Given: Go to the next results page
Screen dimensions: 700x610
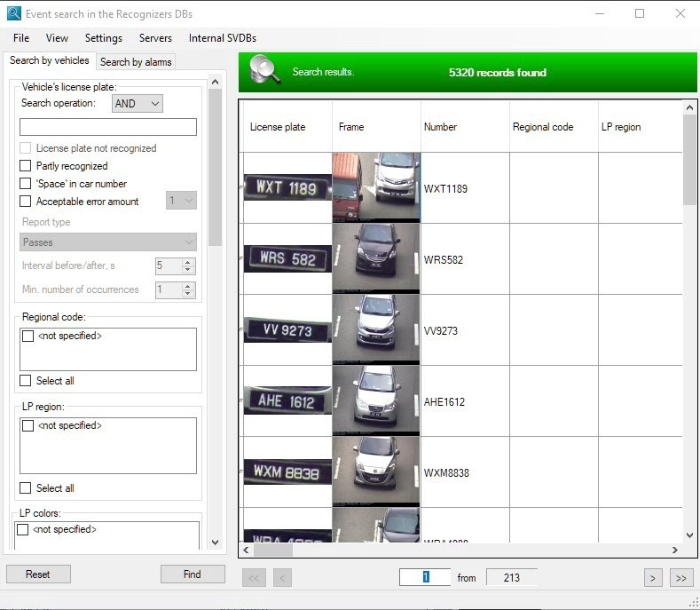Looking at the screenshot, I should [653, 578].
